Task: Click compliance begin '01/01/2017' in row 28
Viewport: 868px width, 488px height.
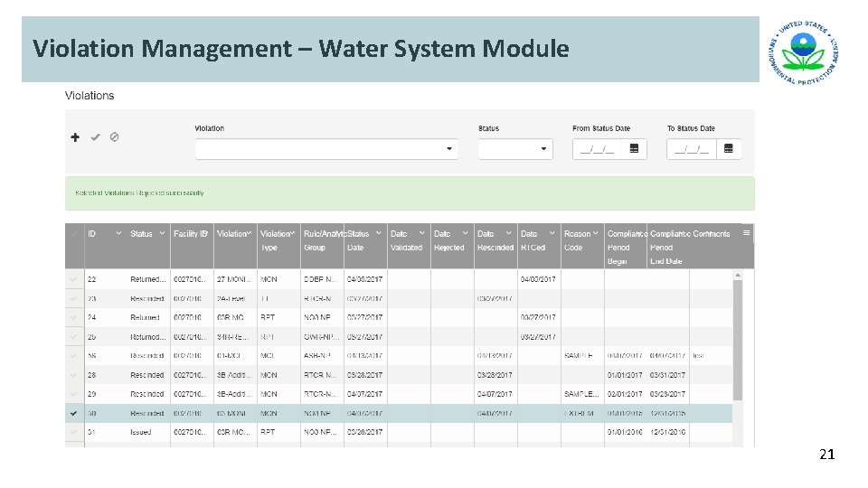Action: (625, 375)
